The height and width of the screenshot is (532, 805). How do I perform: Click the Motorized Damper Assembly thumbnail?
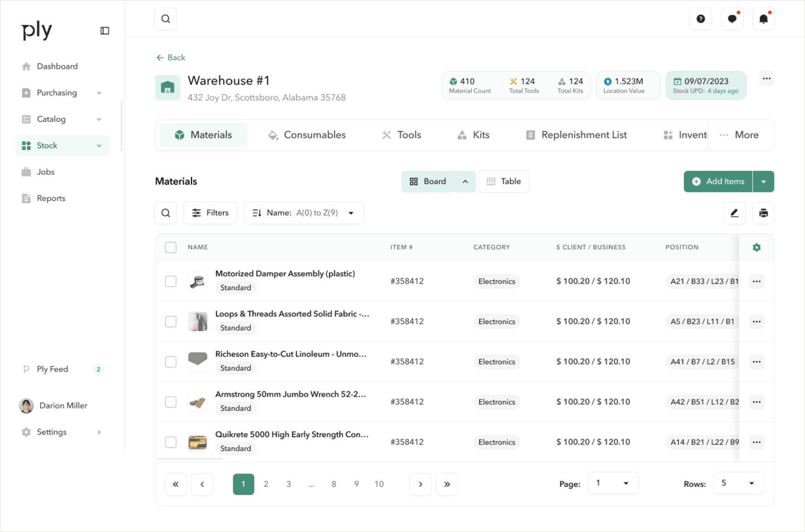click(198, 281)
